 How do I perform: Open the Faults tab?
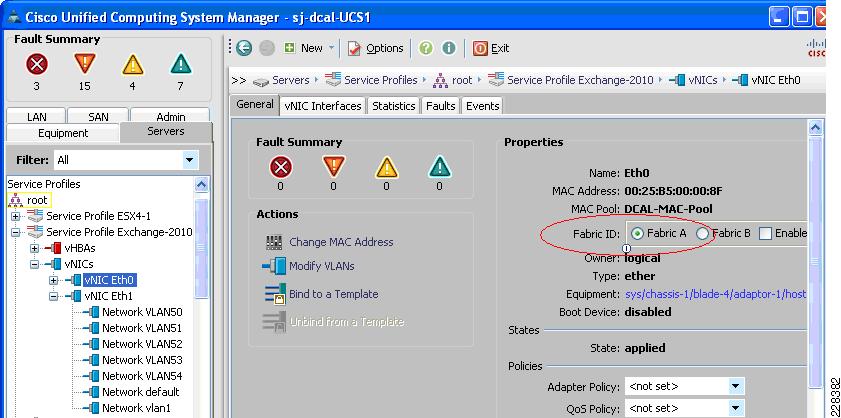440,106
